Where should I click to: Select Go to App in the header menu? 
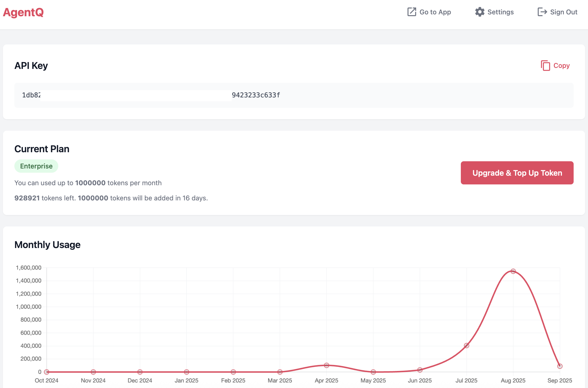click(435, 12)
